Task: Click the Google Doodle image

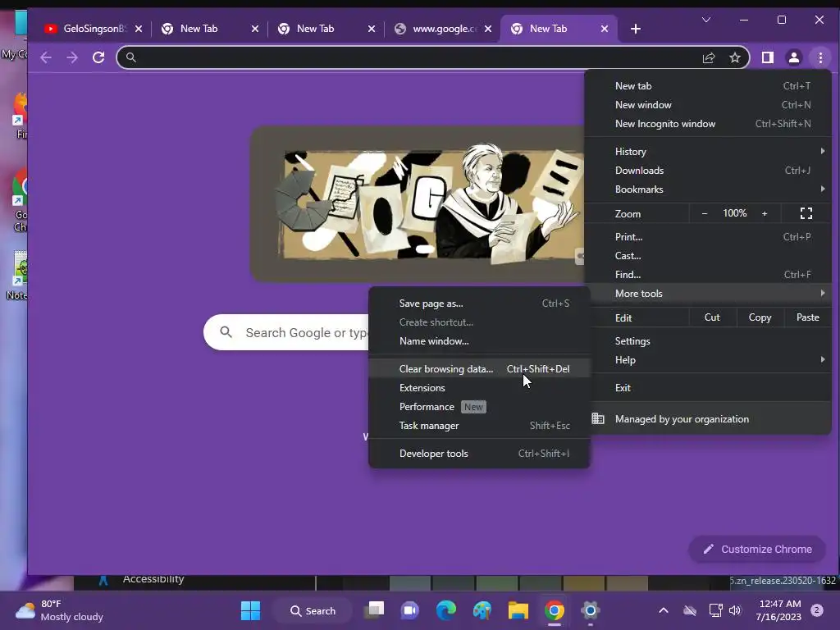Action: [x=417, y=203]
